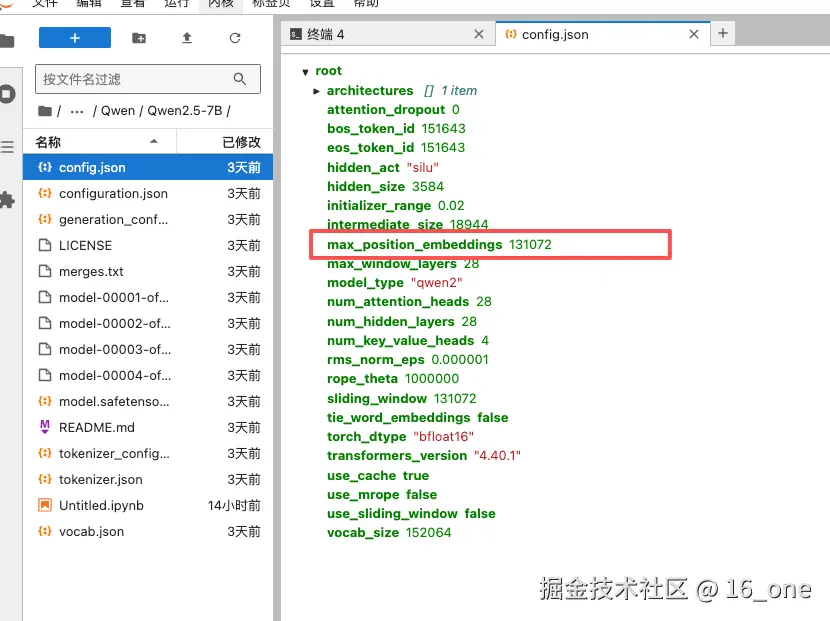Navigate to Qwen2.5-7B breadcrumb folder
This screenshot has height=621, width=830.
pyautogui.click(x=185, y=111)
